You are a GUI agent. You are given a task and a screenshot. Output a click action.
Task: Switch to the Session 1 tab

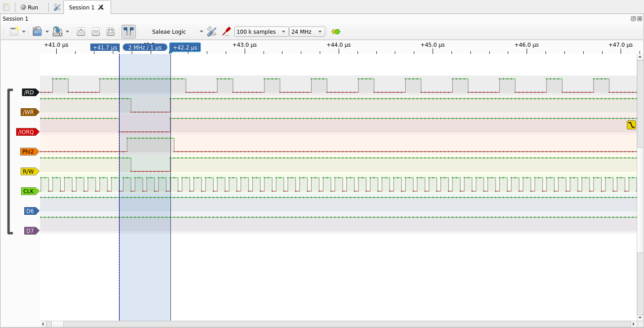pyautogui.click(x=81, y=7)
